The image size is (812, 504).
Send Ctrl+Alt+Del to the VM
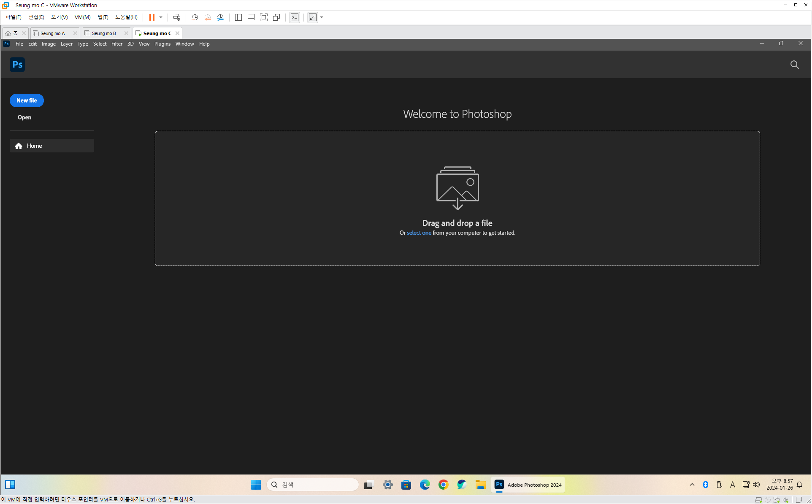click(177, 17)
